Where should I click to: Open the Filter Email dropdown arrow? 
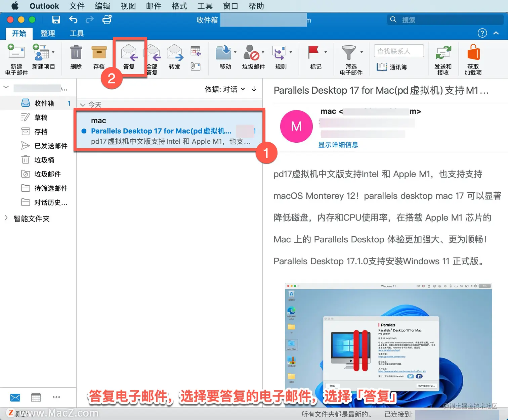362,52
